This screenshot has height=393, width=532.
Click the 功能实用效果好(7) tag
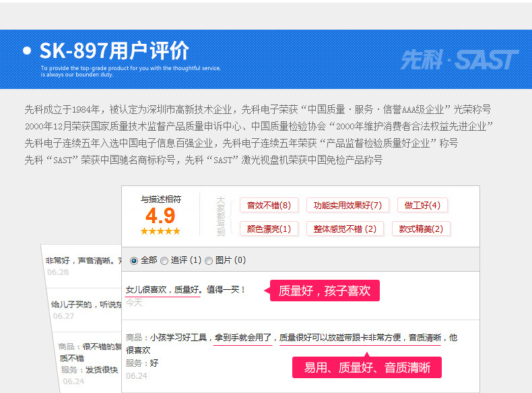347,205
